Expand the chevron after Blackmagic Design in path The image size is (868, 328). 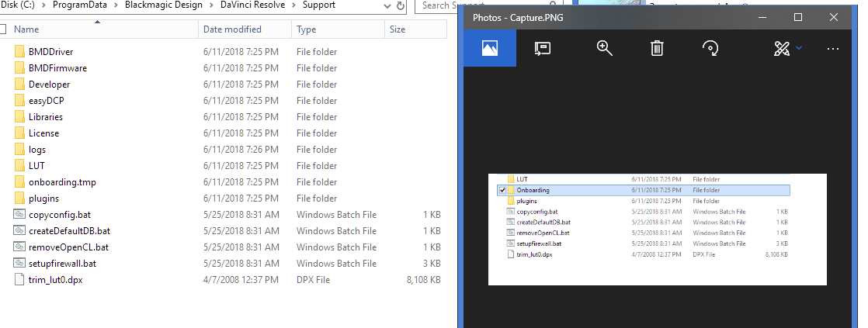tap(211, 5)
